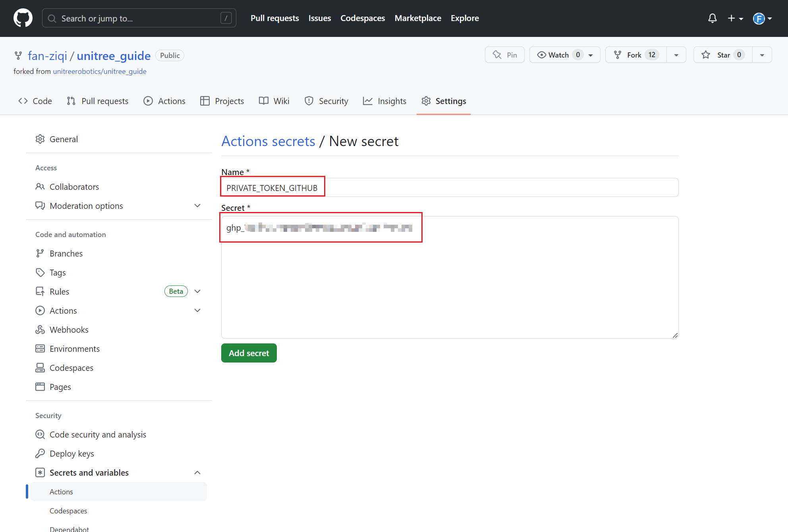Open Code security and analysis
Image resolution: width=788 pixels, height=532 pixels.
click(119, 435)
